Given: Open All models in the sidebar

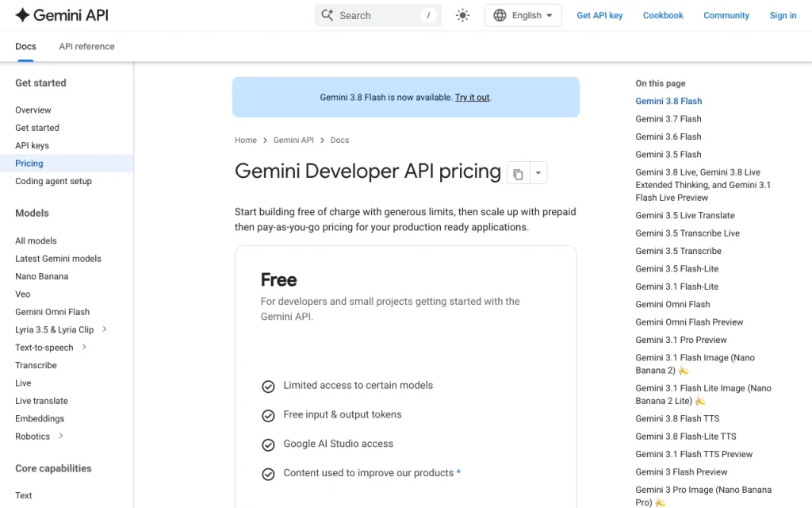Looking at the screenshot, I should pos(36,241).
